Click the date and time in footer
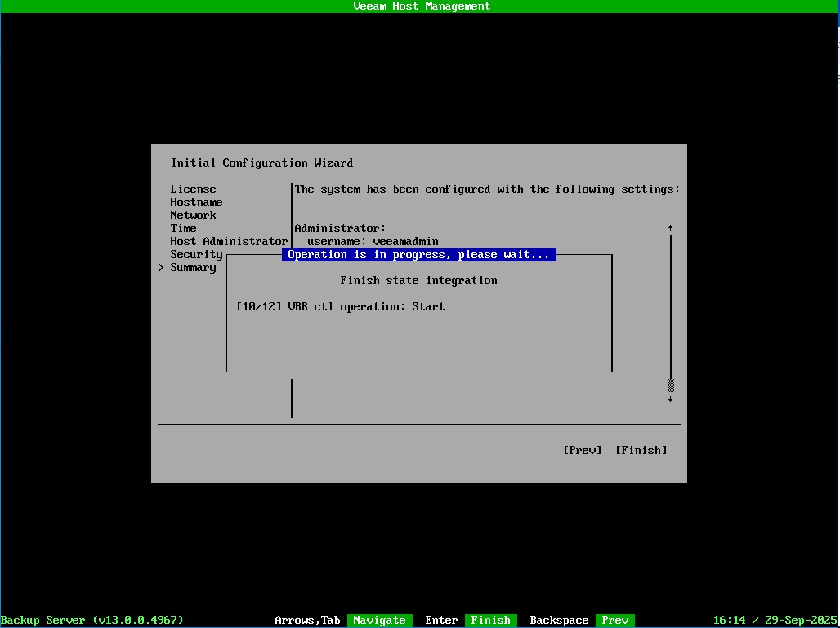This screenshot has height=628, width=840. click(x=775, y=621)
